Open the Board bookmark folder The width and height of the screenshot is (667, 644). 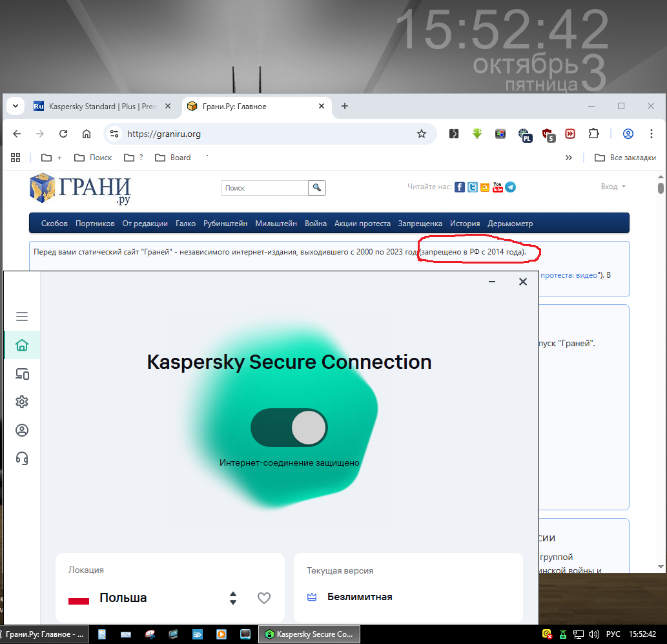tap(172, 158)
